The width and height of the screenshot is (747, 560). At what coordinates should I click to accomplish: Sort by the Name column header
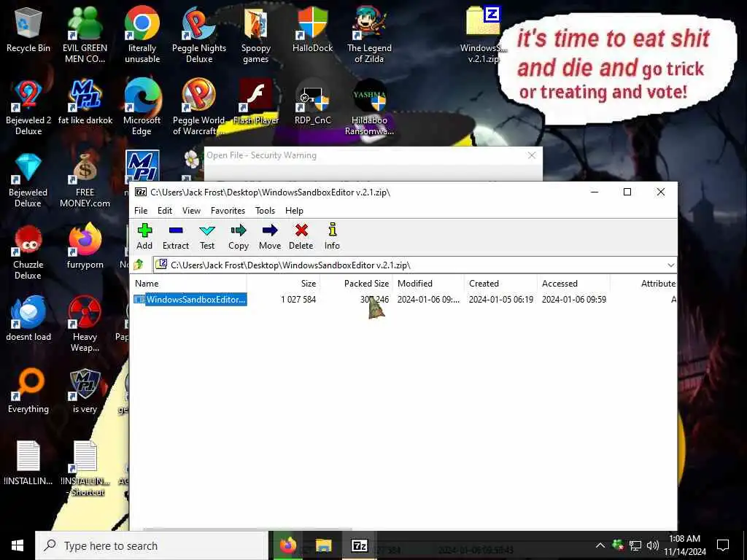click(189, 284)
